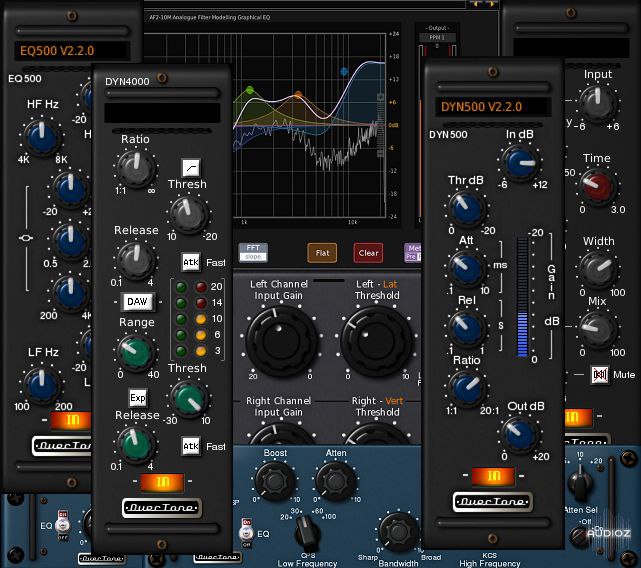Click the Mute speaker icon
Image resolution: width=641 pixels, height=568 pixels.
[x=600, y=375]
